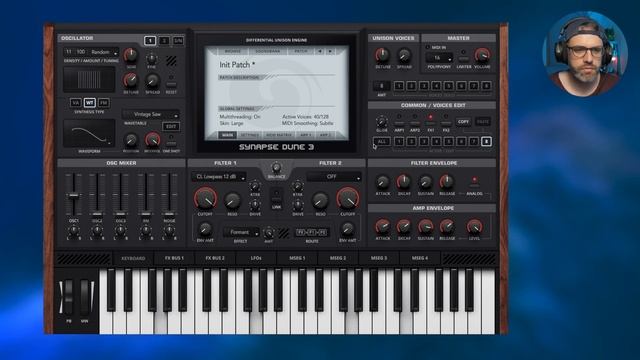This screenshot has width=640, height=360.
Task: Turn the oscillator Spread knob
Action: point(153,81)
